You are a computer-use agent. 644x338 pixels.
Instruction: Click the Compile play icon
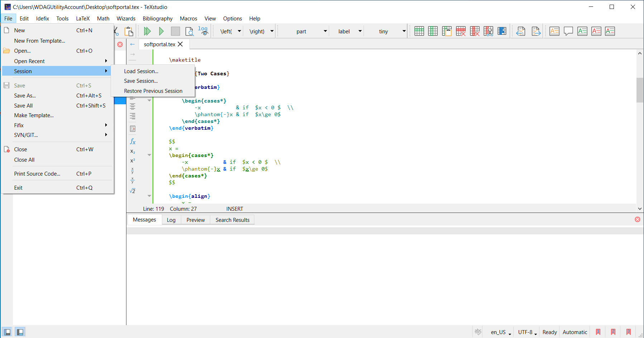point(161,31)
